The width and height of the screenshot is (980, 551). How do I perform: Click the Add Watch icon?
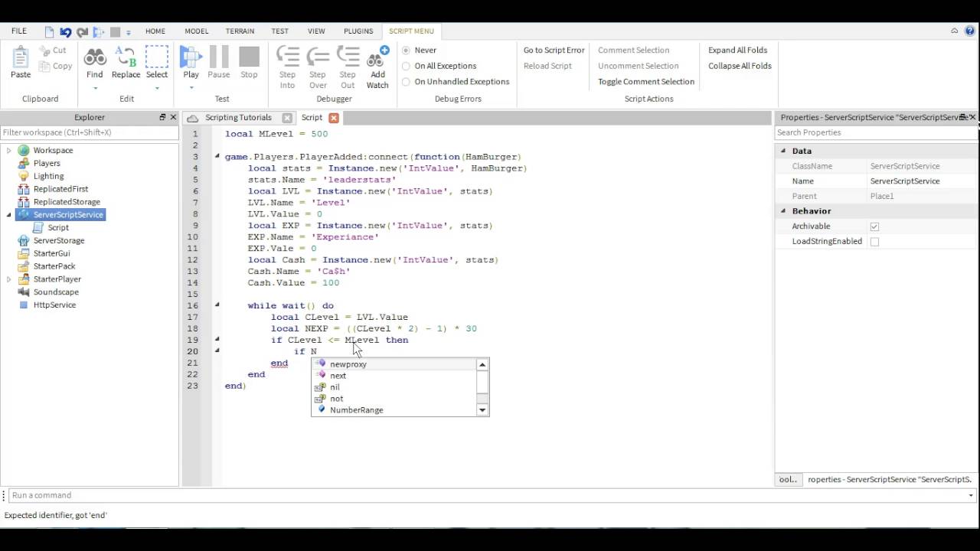pos(377,57)
